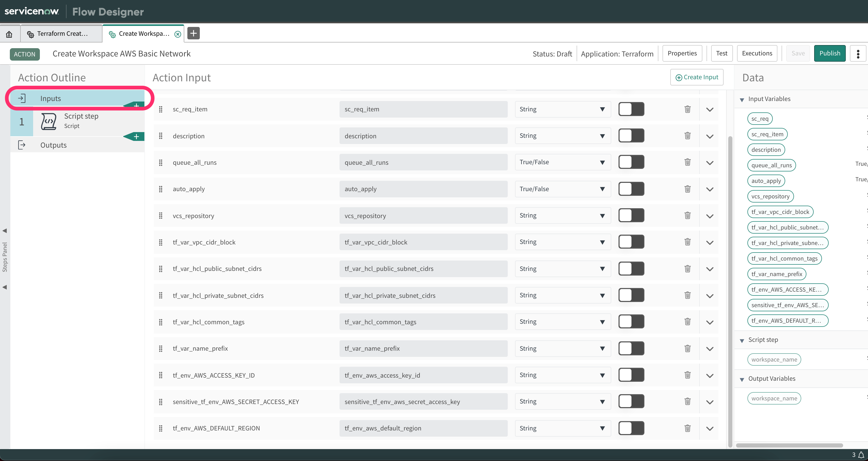Close the Create Workspace tab with its X icon

pos(178,34)
